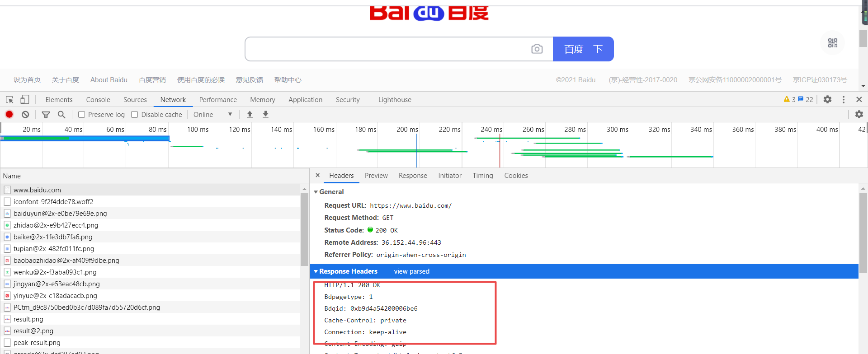Screen dimensions: 868x354
Task: Open the Timing tab
Action: [483, 176]
